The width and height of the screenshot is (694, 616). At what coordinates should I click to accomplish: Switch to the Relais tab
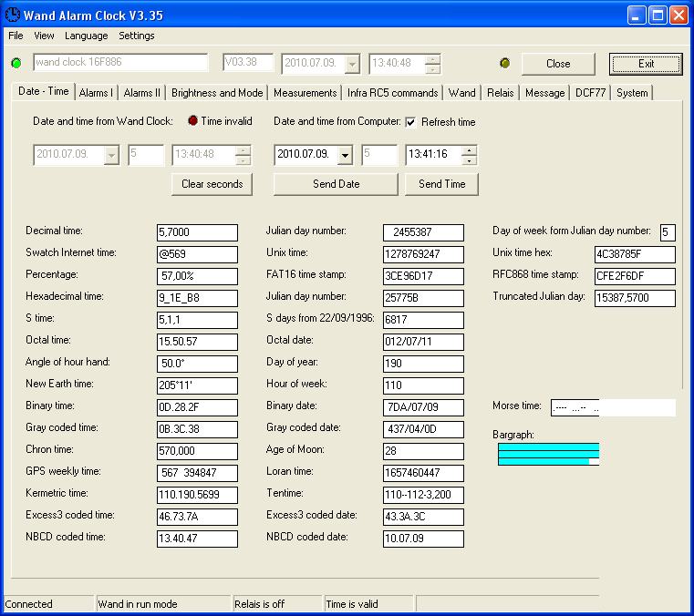click(x=500, y=93)
